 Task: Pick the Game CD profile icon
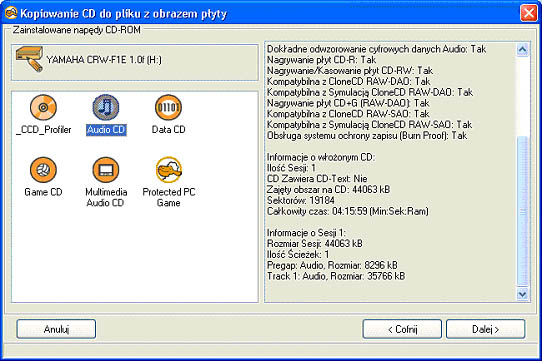pos(43,170)
